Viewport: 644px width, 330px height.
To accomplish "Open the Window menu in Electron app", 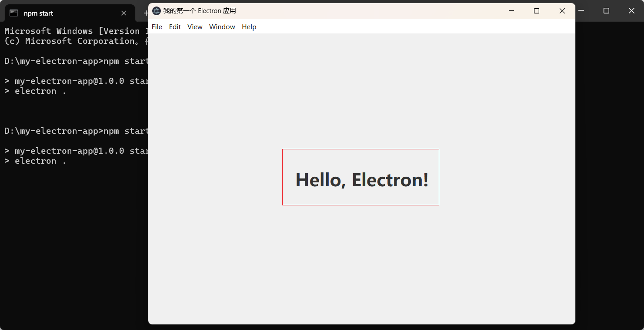I will point(222,27).
